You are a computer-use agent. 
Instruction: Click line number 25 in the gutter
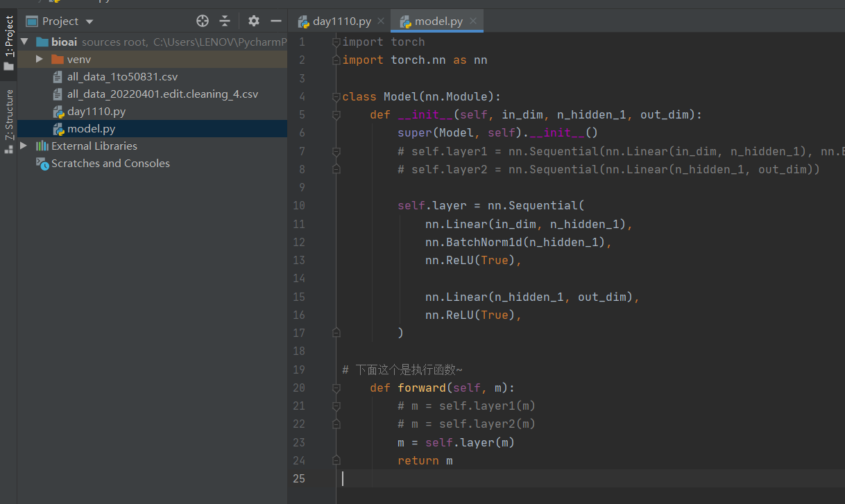299,478
